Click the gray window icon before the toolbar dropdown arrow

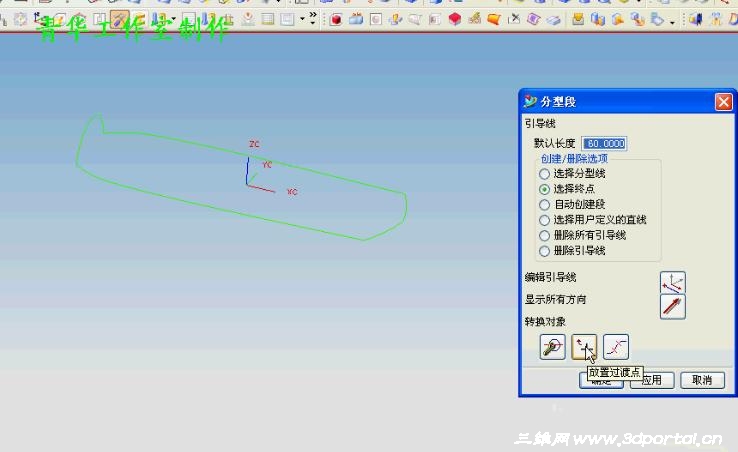287,19
